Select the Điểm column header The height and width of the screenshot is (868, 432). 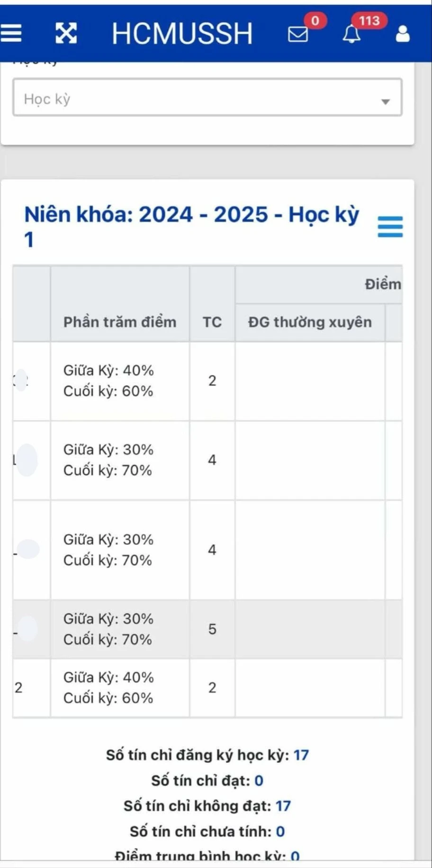point(382,284)
